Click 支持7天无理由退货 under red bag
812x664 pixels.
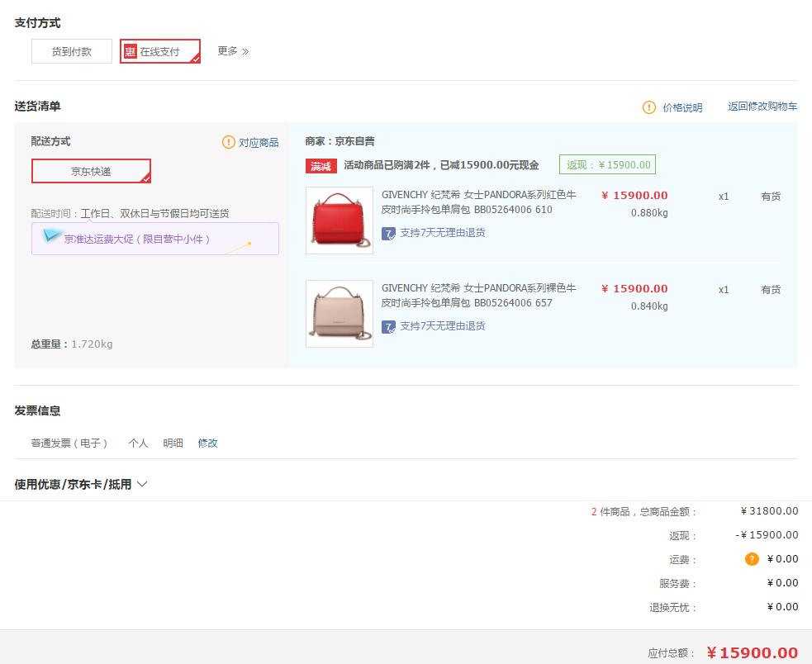pos(443,233)
